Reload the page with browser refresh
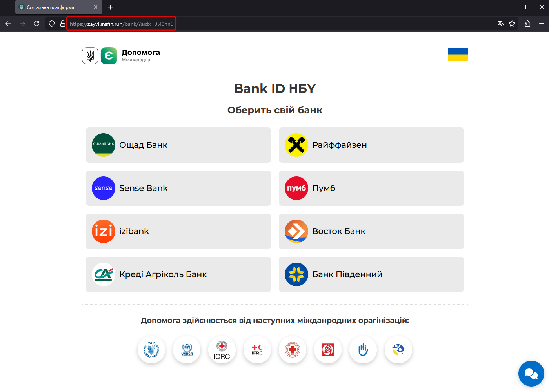549x392 pixels. (36, 24)
